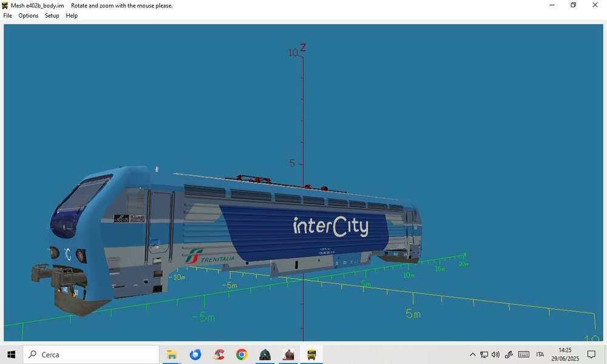Open the notification center icon
Screen dimensions: 607x364
click(591, 354)
